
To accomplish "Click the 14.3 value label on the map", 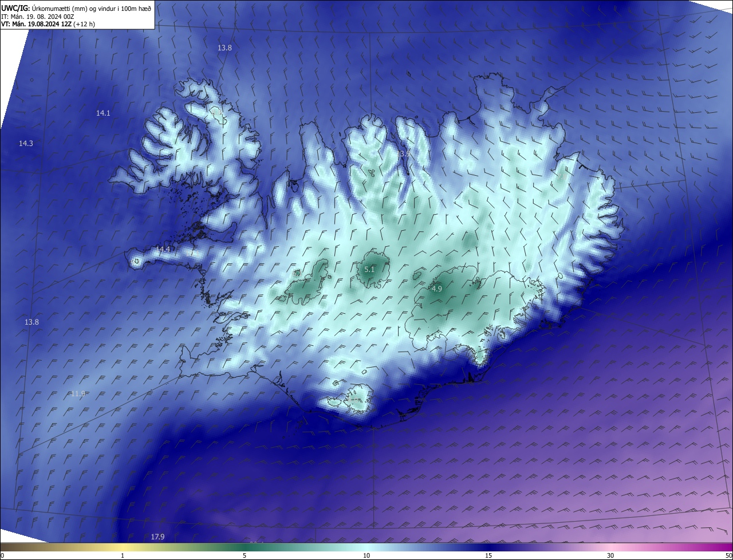I will (26, 144).
